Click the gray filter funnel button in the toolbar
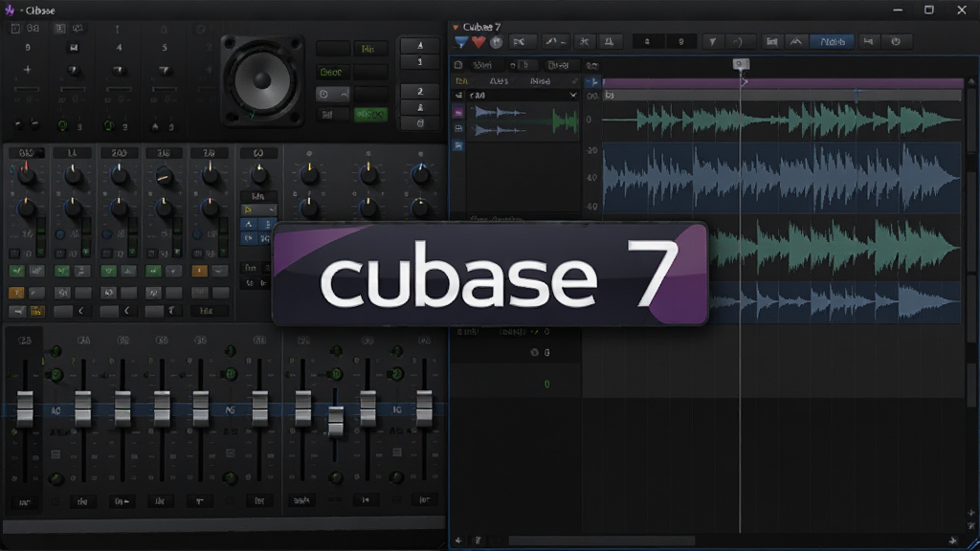Image resolution: width=980 pixels, height=551 pixels. click(x=712, y=42)
